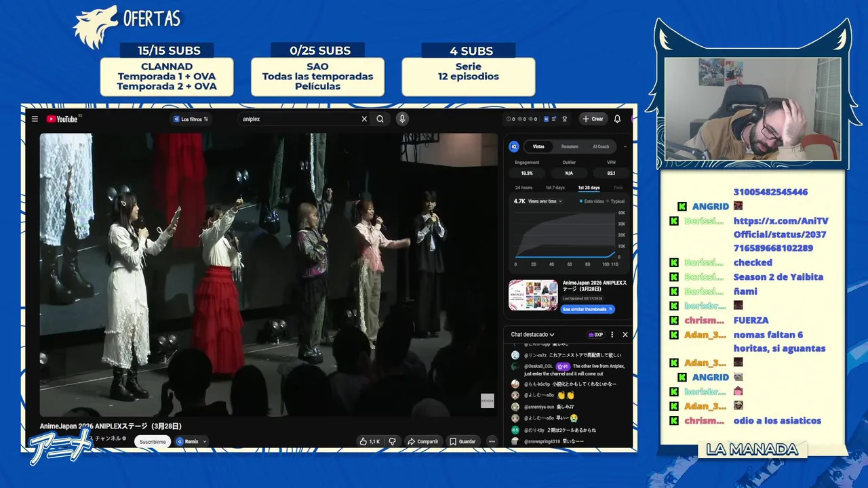This screenshot has width=868, height=488.
Task: Click the chat message 'FUERZA'
Action: click(x=751, y=320)
